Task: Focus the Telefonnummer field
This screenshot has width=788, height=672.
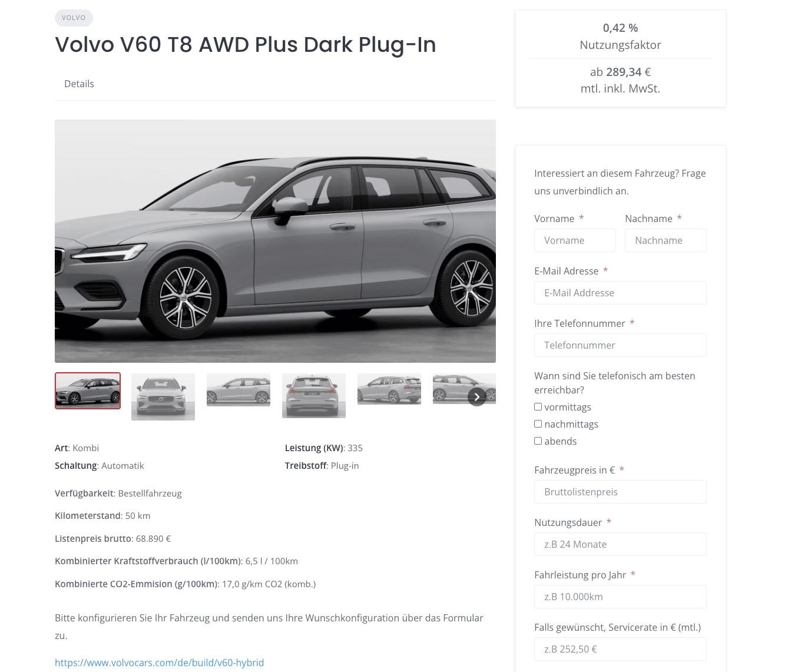Action: coord(620,345)
